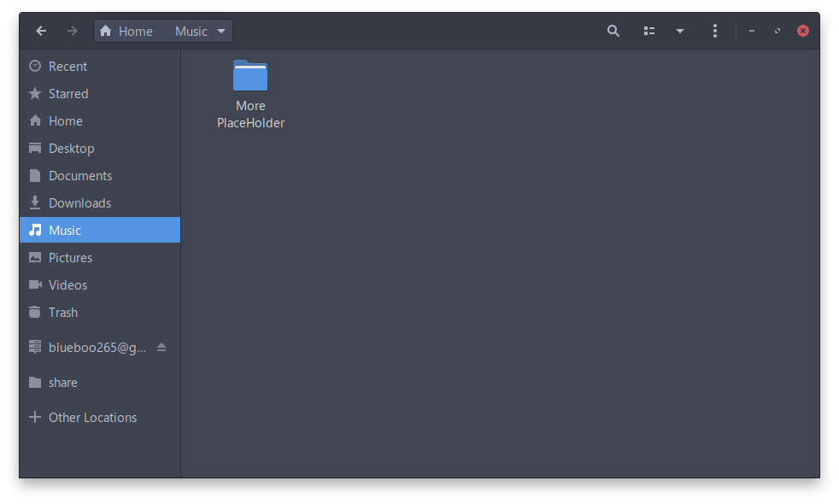Viewport: 839px width, 504px height.
Task: Go to Home in path bar
Action: (126, 32)
